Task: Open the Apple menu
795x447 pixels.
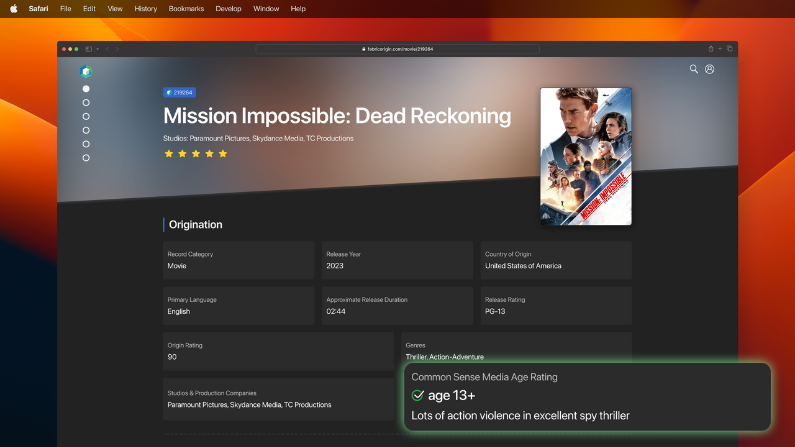Action: tap(14, 9)
